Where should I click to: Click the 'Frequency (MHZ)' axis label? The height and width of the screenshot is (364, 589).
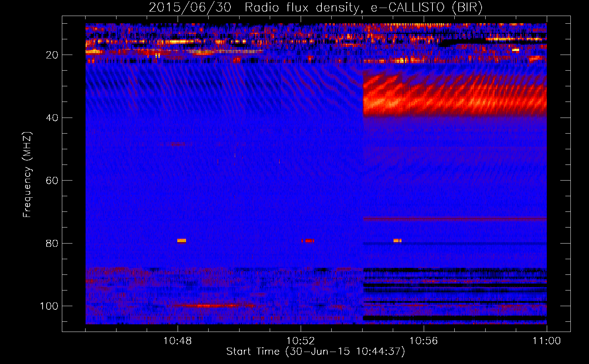27,174
